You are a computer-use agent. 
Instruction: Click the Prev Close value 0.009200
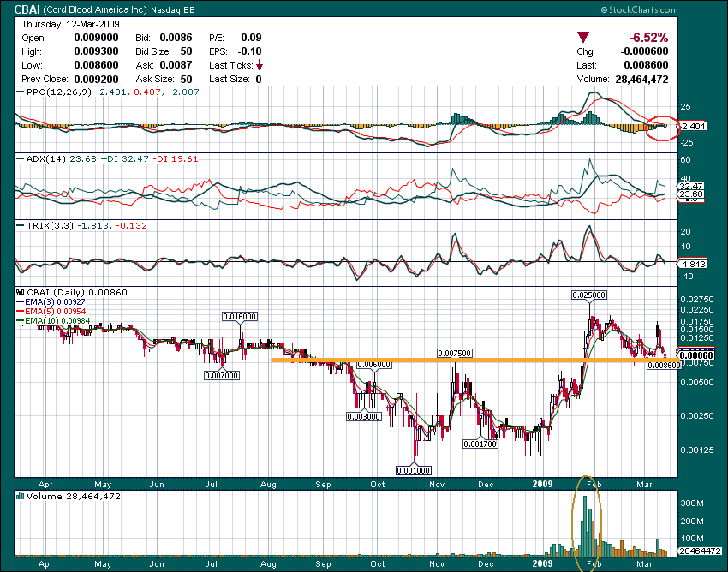click(96, 79)
